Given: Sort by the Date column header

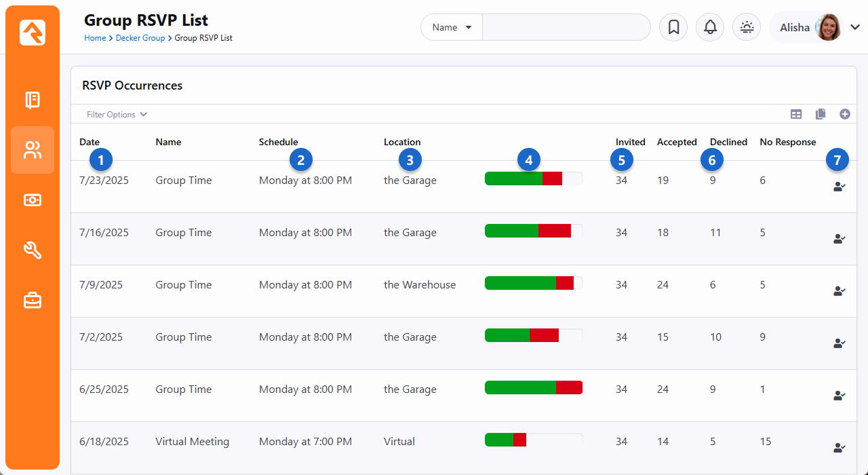Looking at the screenshot, I should (90, 142).
